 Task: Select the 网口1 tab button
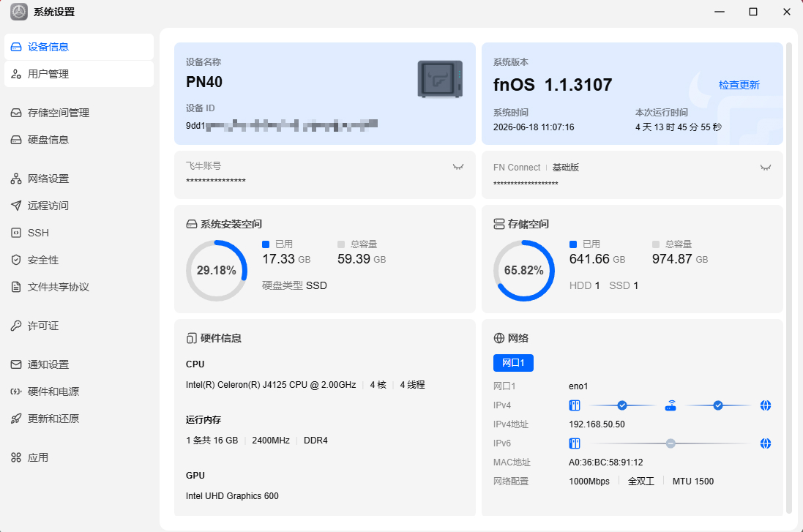[513, 363]
